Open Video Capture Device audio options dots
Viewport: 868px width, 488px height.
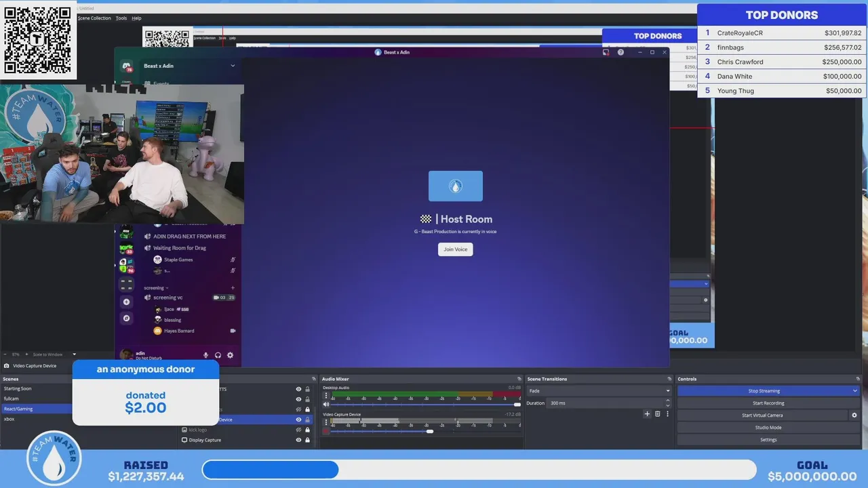tap(326, 422)
